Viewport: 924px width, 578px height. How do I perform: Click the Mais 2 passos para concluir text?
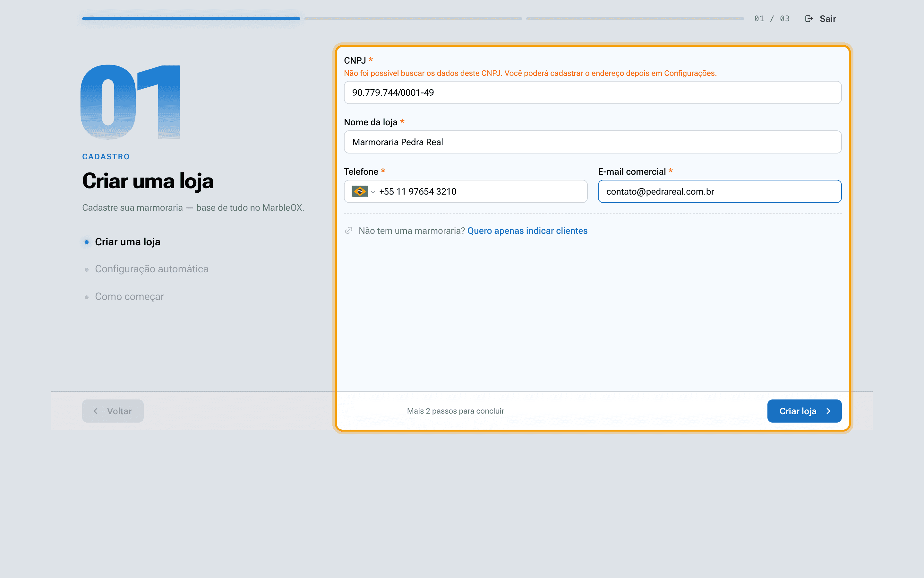coord(455,411)
